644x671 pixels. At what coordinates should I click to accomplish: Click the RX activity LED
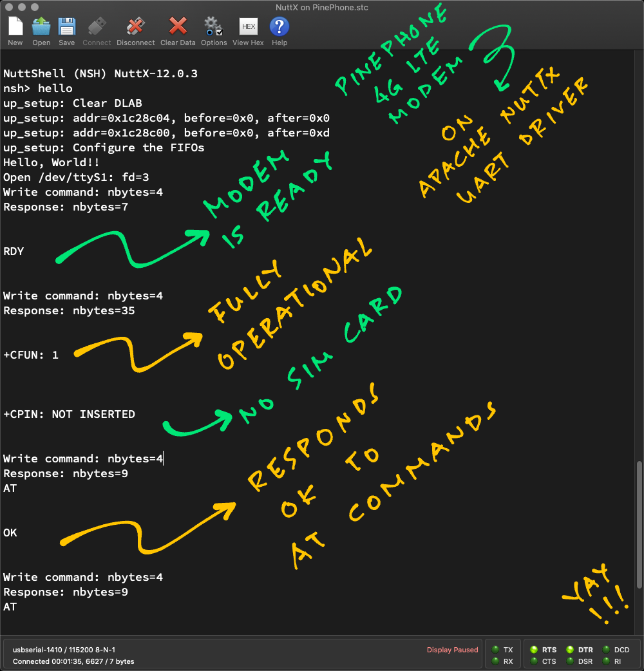495,661
